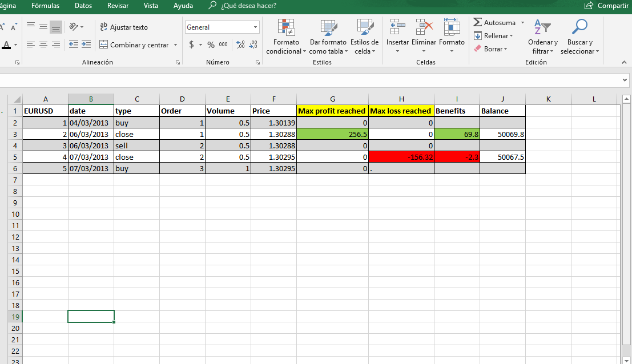Increase indent icon

pos(86,45)
